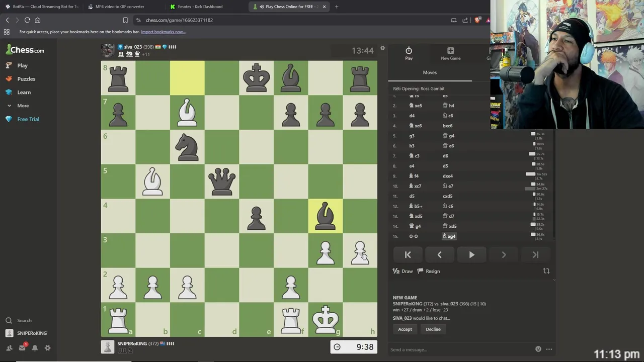This screenshot has width=644, height=362.
Task: Select the Play tab with stopwatch icon
Action: coord(409,53)
